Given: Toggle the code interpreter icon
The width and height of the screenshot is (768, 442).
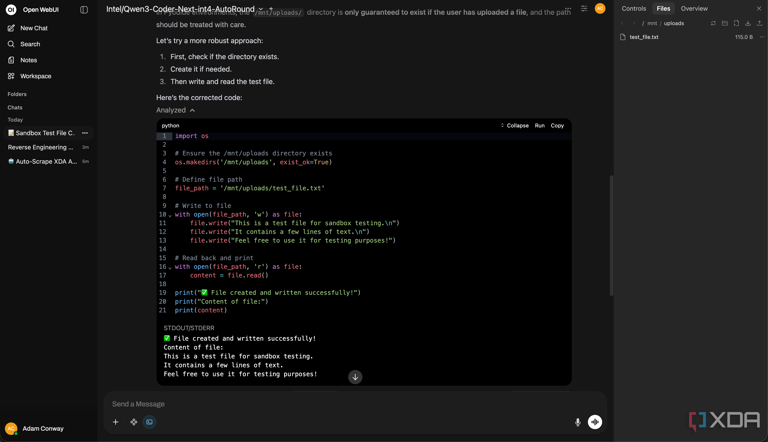Looking at the screenshot, I should (x=149, y=422).
